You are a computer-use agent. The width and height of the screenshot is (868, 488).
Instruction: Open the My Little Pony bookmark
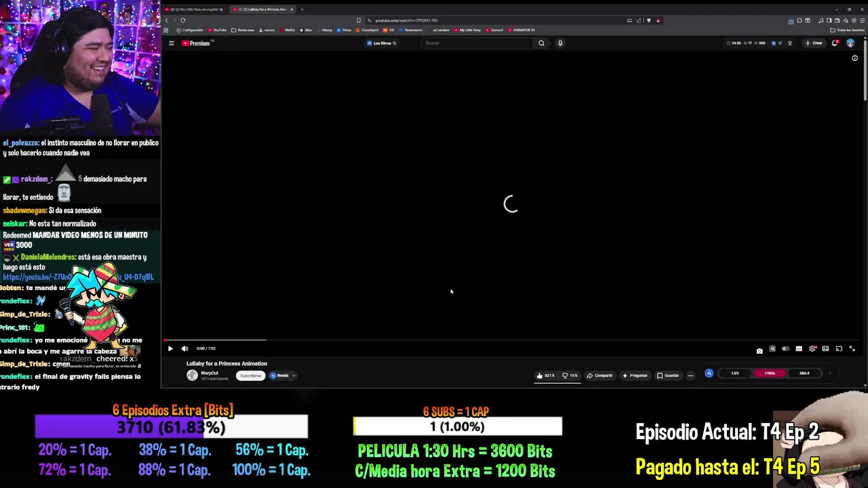pos(467,30)
